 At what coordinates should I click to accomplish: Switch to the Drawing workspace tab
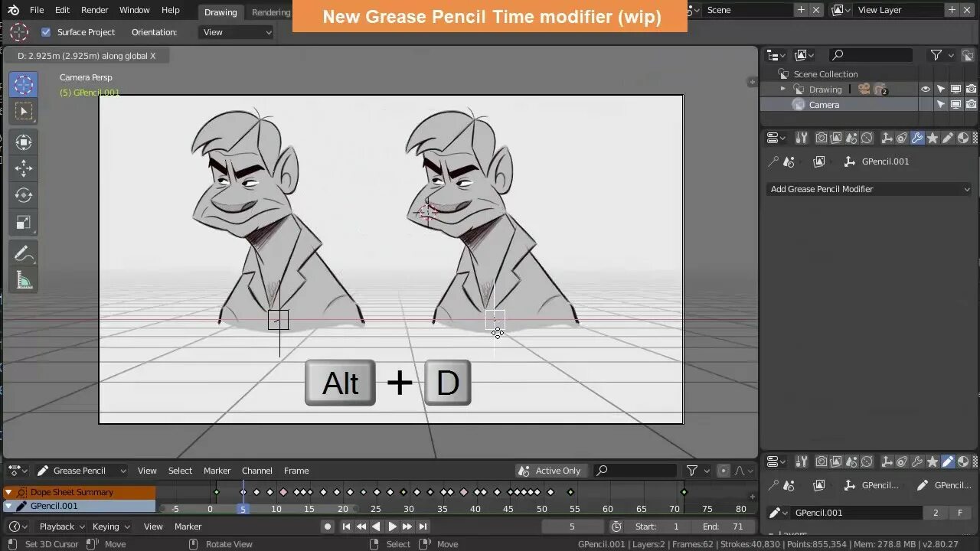pyautogui.click(x=220, y=11)
